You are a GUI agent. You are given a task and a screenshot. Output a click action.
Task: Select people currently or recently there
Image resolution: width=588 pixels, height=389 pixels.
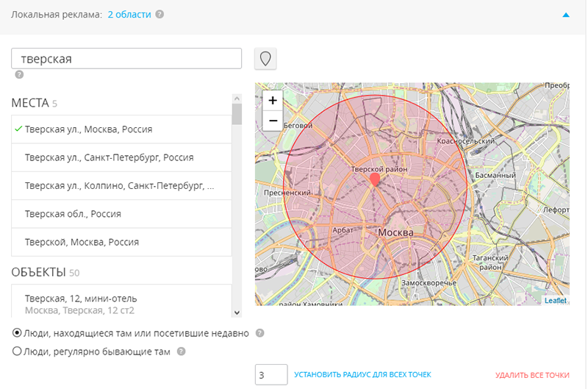18,333
